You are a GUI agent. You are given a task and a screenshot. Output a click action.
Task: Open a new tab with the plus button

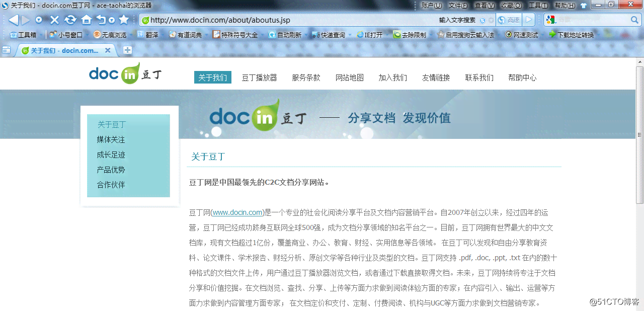tap(128, 50)
